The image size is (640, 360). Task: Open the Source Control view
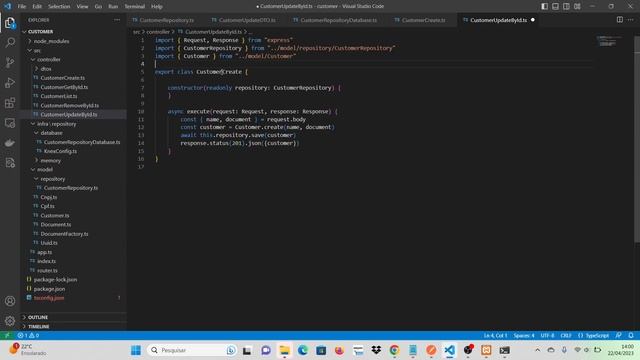[10, 62]
